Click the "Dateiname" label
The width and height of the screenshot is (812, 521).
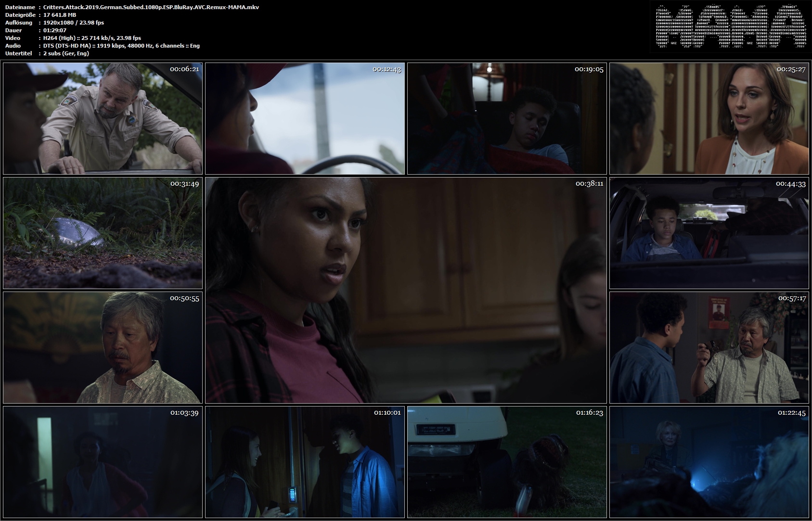coord(20,7)
